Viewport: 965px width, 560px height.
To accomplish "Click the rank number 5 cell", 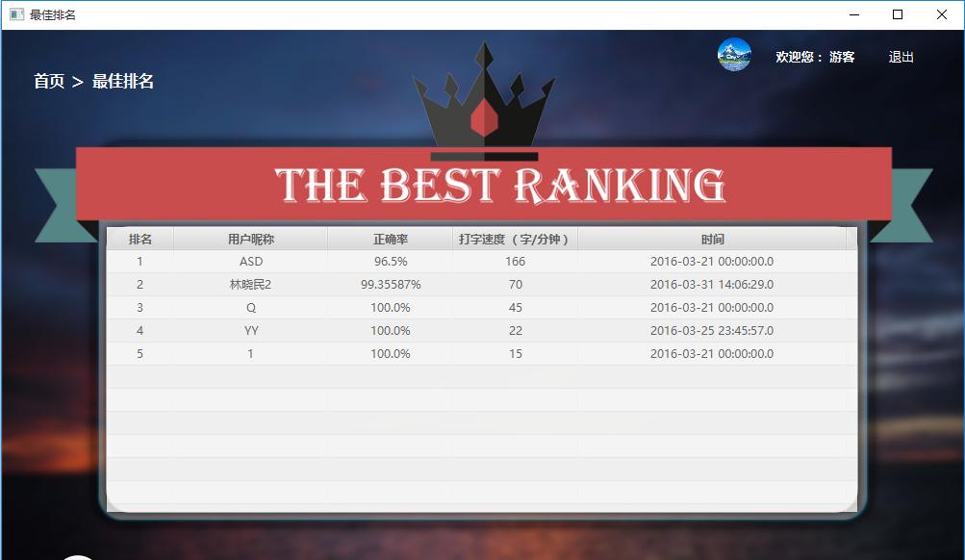I will [x=140, y=354].
